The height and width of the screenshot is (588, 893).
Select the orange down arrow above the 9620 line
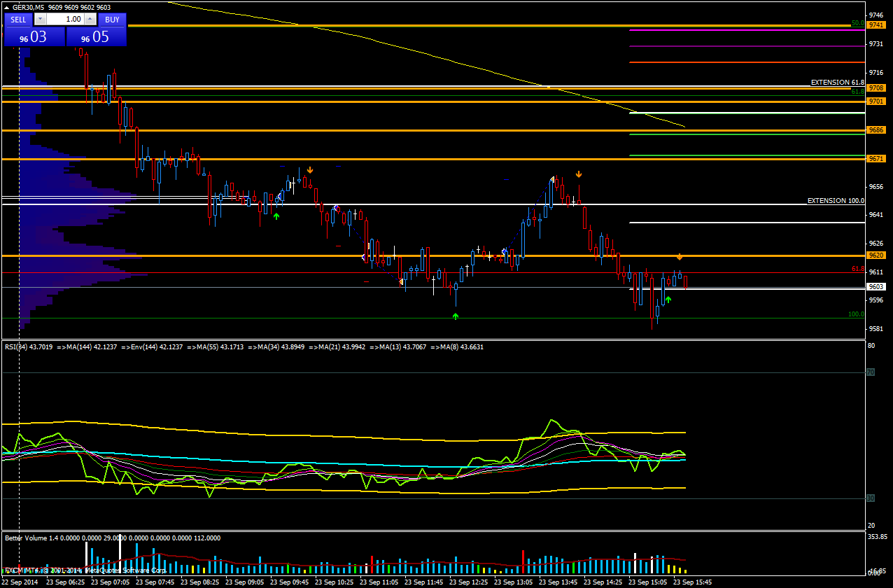[679, 257]
